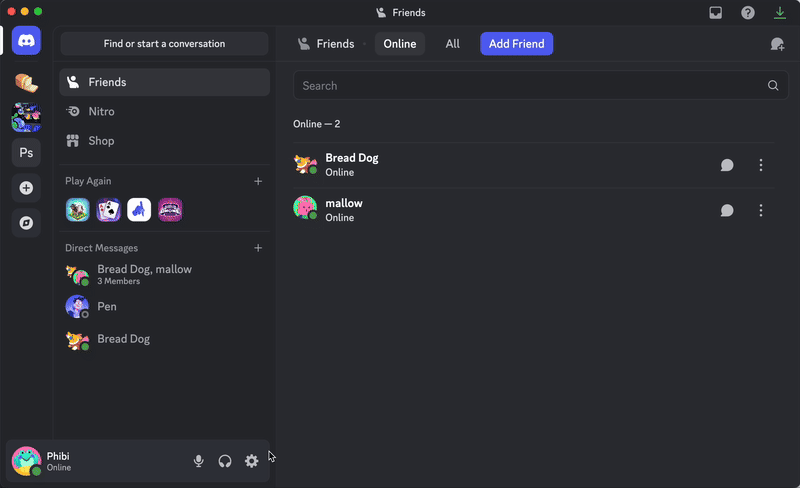Select the Online friends tab

(x=400, y=44)
